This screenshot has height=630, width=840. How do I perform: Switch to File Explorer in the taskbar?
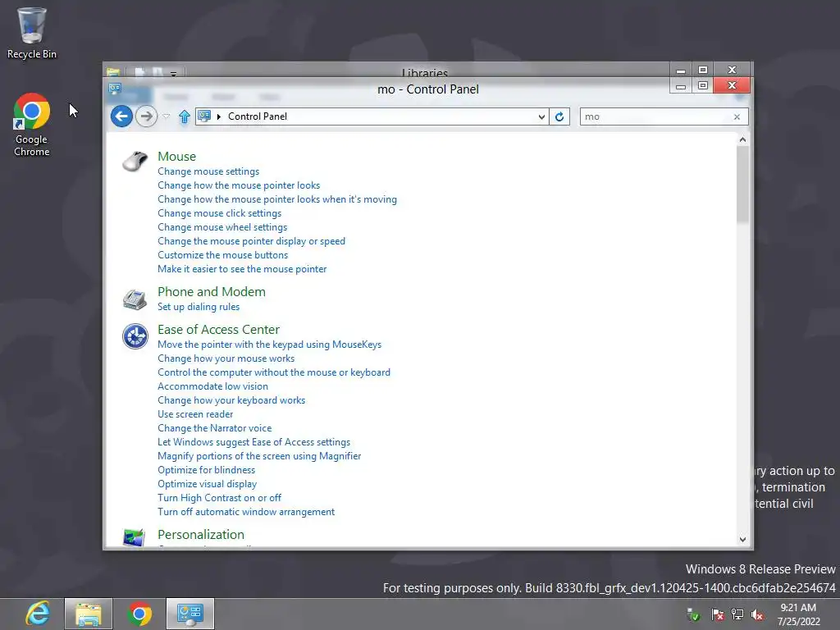coord(89,614)
